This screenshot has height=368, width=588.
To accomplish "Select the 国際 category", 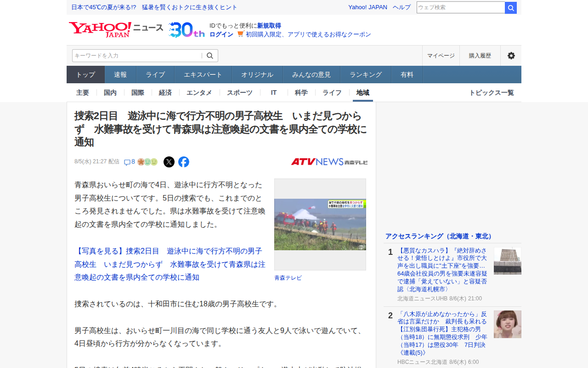I will pos(138,92).
